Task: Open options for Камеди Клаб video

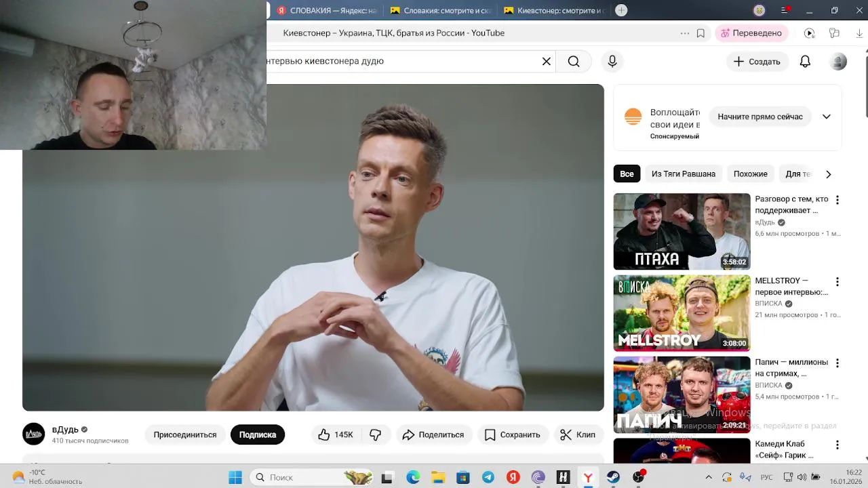Action: coord(837,445)
